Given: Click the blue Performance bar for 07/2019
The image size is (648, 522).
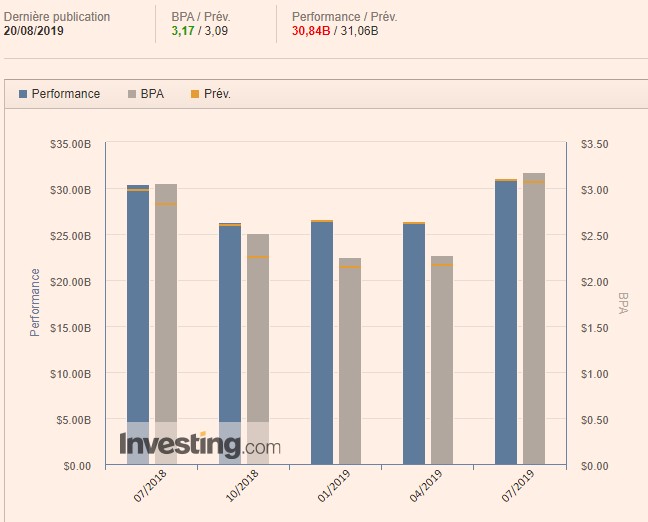Looking at the screenshot, I should 506,320.
